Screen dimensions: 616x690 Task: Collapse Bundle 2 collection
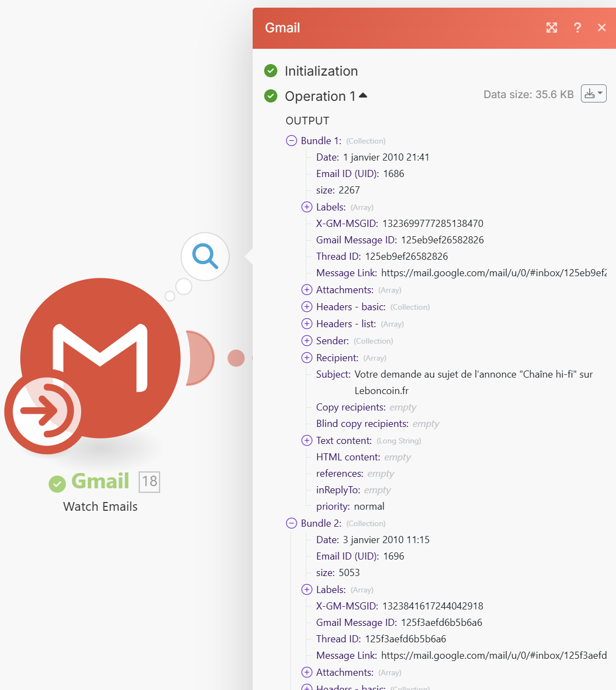pos(292,523)
